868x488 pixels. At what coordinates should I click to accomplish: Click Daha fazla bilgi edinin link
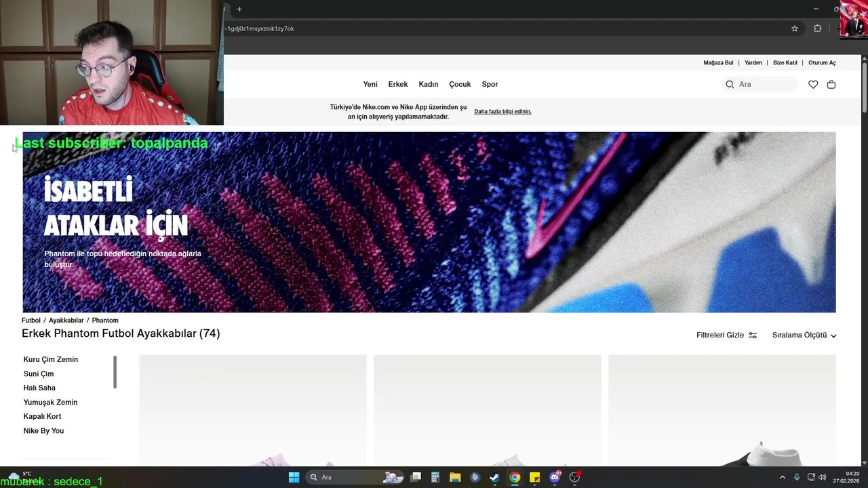502,111
